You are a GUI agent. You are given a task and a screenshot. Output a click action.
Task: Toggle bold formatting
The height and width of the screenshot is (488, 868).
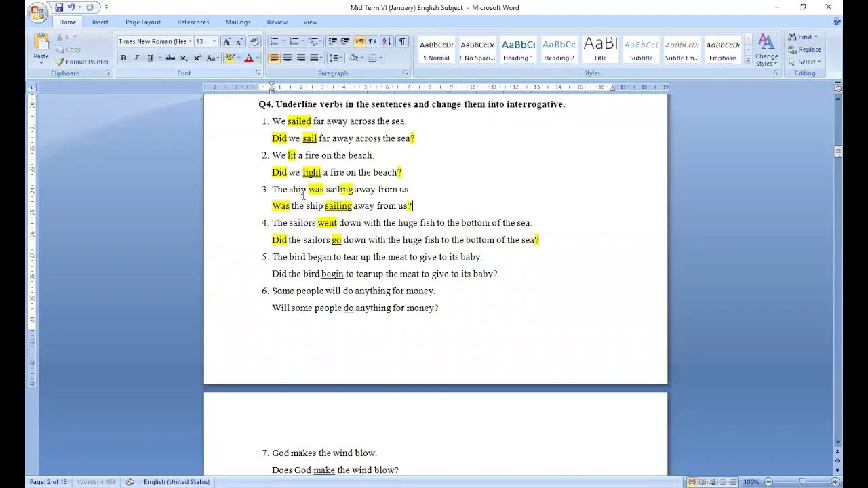click(123, 58)
